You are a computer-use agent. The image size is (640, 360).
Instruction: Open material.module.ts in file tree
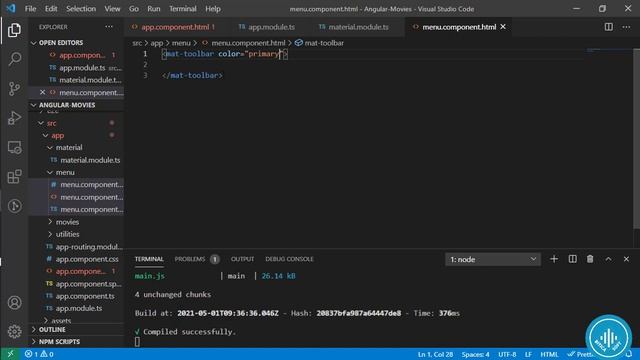[x=76, y=160]
